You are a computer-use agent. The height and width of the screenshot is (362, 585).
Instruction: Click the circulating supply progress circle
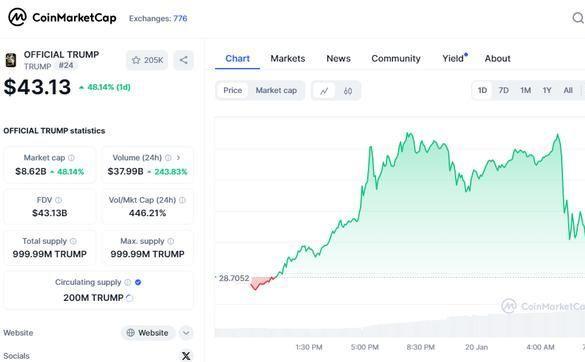point(129,298)
